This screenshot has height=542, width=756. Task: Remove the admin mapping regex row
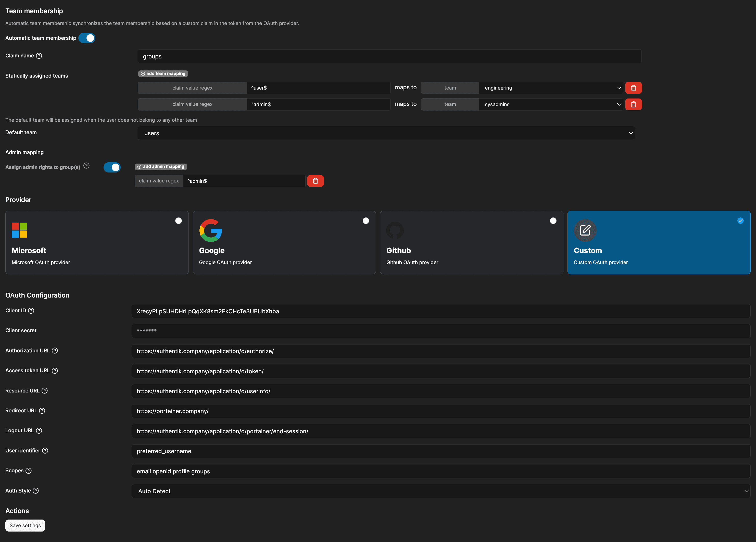pyautogui.click(x=315, y=181)
